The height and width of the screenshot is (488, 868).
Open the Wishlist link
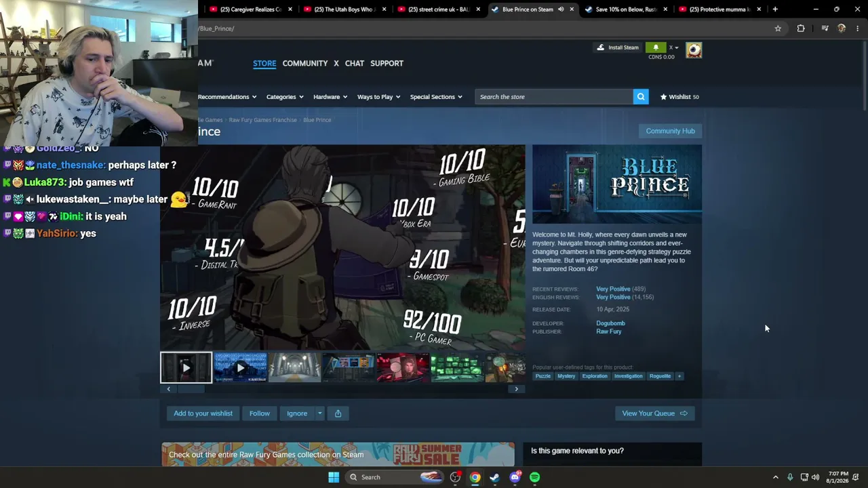(679, 97)
